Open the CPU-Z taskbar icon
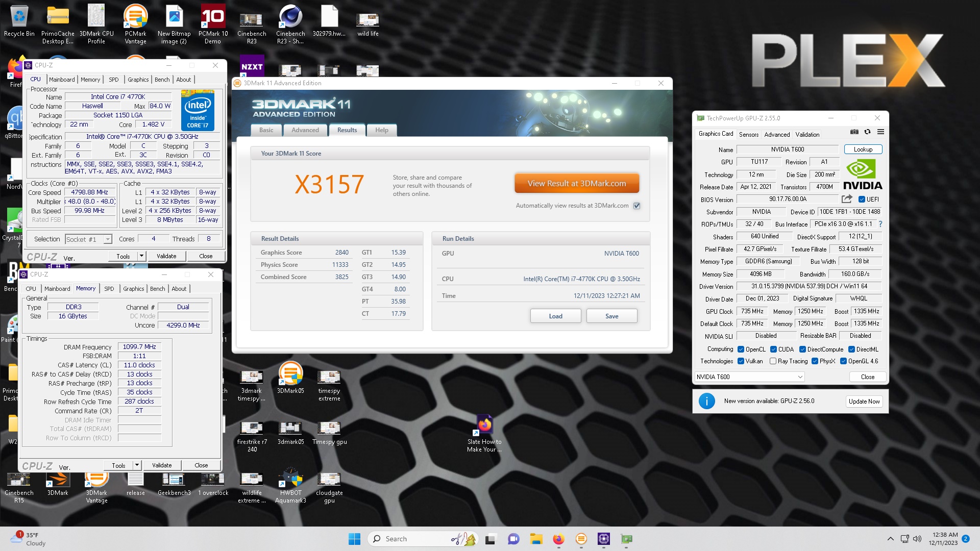The height and width of the screenshot is (551, 980). pyautogui.click(x=604, y=539)
